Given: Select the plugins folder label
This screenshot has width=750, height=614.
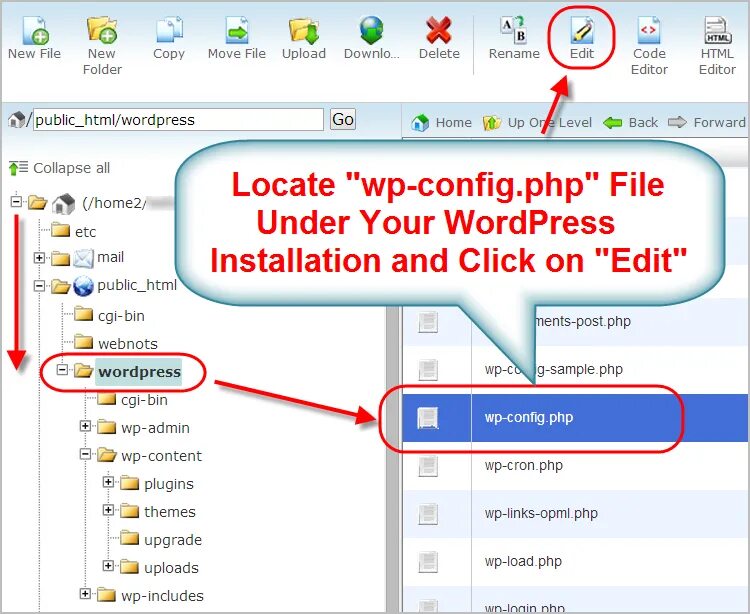Looking at the screenshot, I should click(169, 484).
